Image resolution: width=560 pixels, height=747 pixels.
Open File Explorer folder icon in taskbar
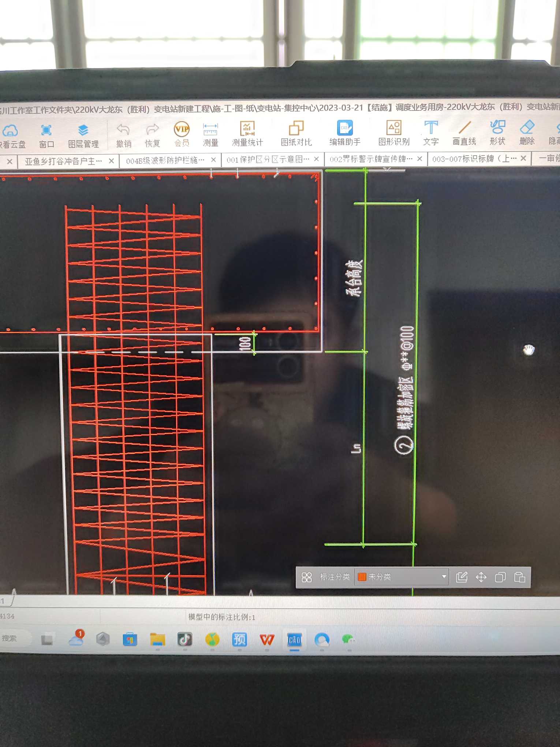coord(158,640)
